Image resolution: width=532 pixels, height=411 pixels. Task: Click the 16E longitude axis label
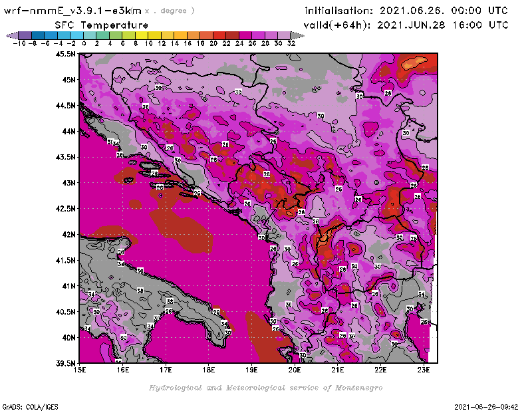(x=123, y=370)
